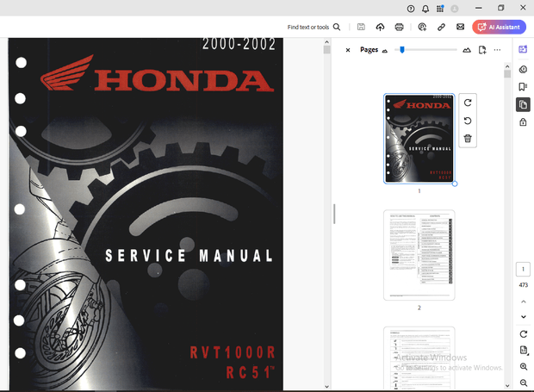Open the AI assistant chat sidebar icon
The height and width of the screenshot is (392, 534).
[x=523, y=70]
